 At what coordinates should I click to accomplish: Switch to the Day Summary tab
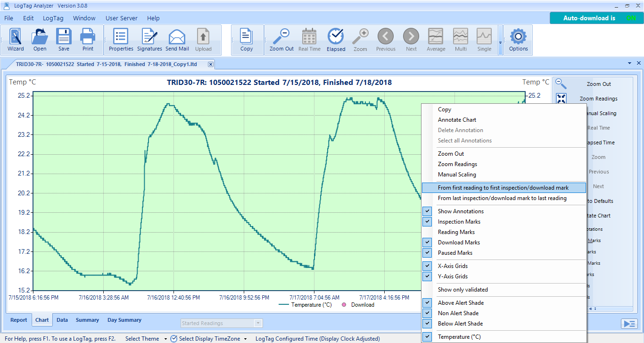point(124,320)
